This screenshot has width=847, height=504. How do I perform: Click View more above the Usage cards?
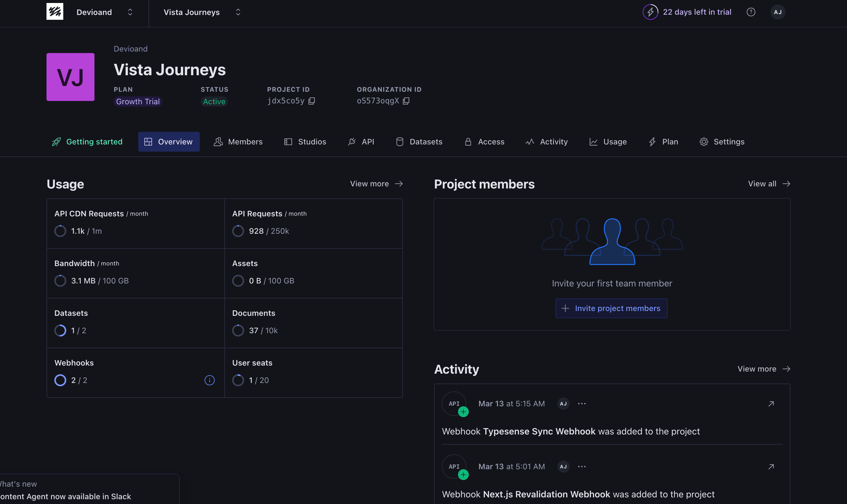coord(376,183)
